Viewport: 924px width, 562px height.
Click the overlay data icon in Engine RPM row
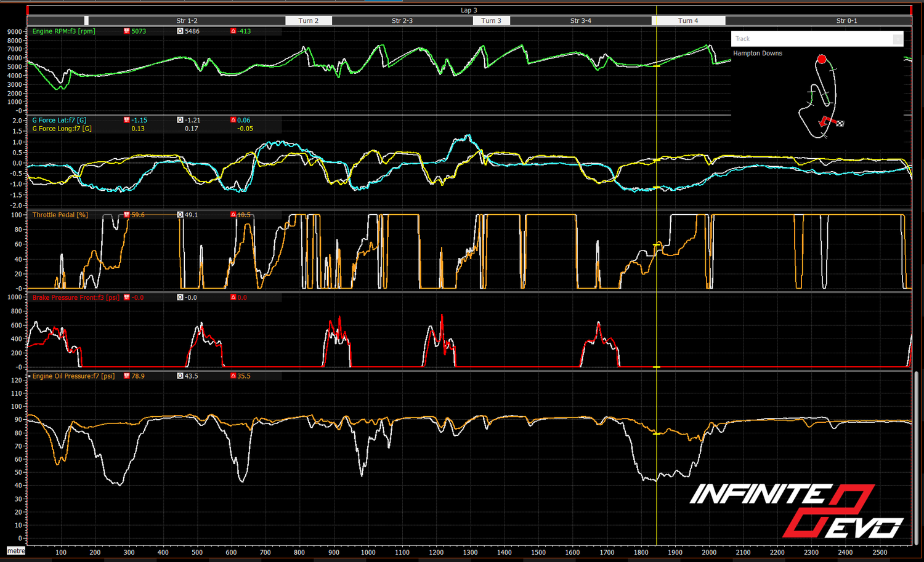pyautogui.click(x=180, y=31)
